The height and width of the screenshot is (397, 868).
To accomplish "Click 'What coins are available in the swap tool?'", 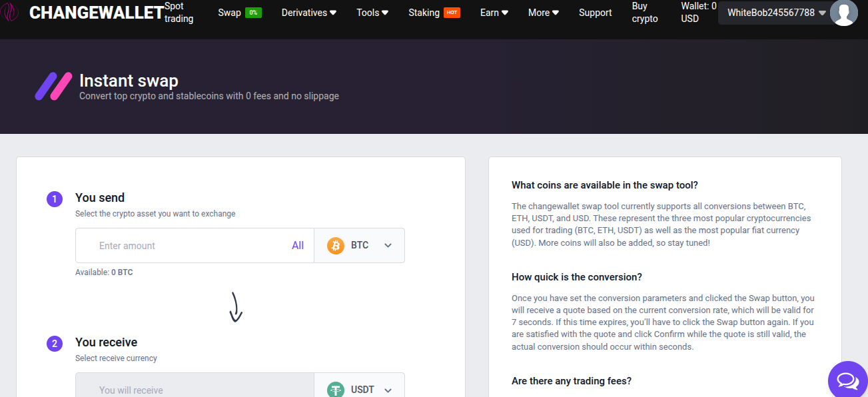I will click(605, 185).
